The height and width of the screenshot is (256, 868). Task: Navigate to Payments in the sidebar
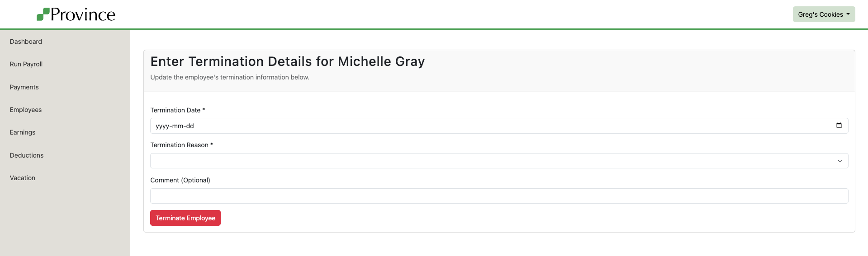point(24,87)
